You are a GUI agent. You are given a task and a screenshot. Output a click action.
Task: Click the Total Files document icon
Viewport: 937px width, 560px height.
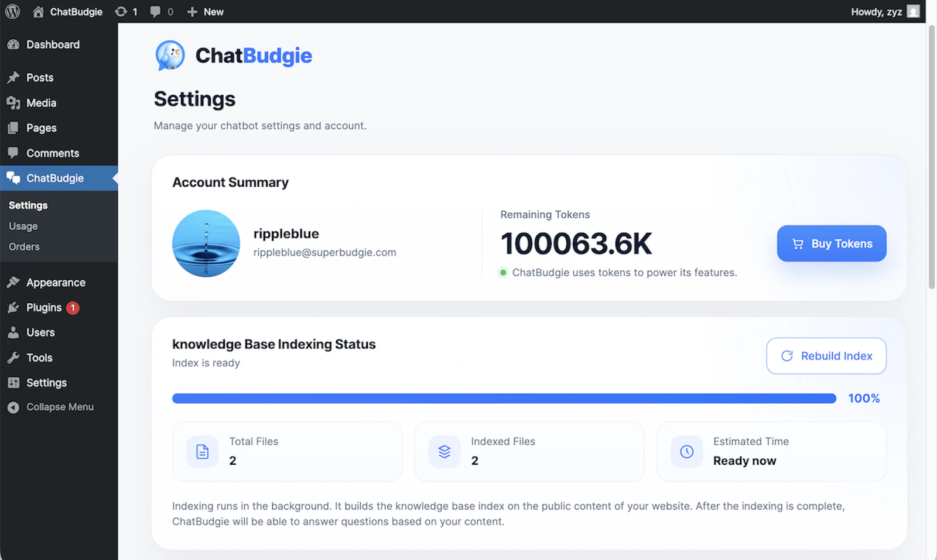(x=202, y=452)
